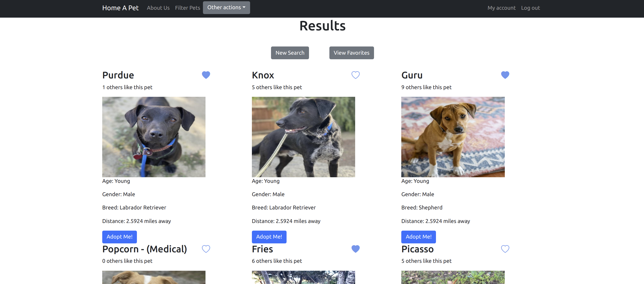Adopt Purdue with the Adopt Me! button
The image size is (644, 284).
[x=120, y=237]
